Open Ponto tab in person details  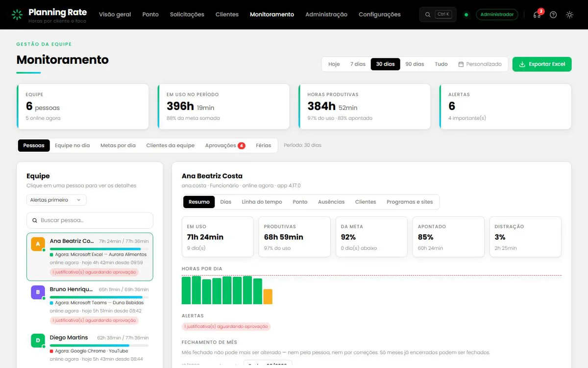(x=300, y=202)
